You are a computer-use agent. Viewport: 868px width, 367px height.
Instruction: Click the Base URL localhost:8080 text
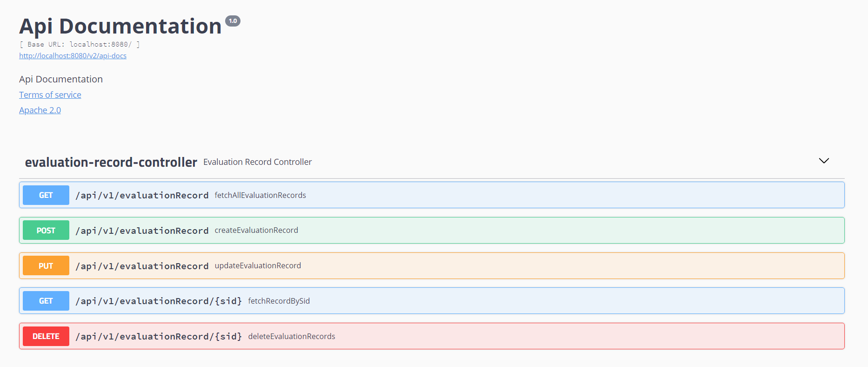tap(80, 44)
